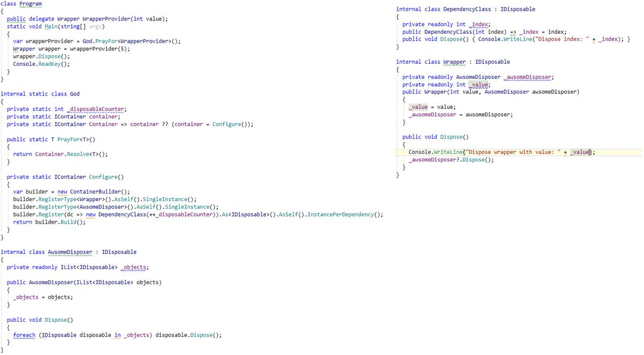Click the 'private readonly int _value;' line
This screenshot has height=355, width=644.
click(447, 84)
